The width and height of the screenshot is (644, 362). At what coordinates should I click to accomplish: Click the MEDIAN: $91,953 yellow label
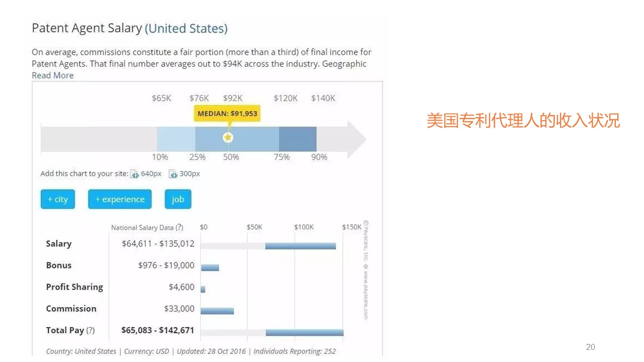click(227, 114)
